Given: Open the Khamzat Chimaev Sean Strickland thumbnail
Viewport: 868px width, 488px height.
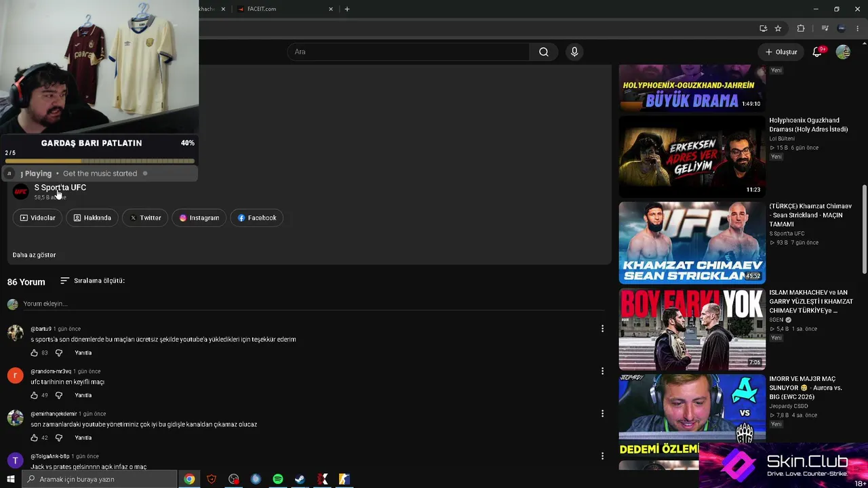Looking at the screenshot, I should pos(692,243).
